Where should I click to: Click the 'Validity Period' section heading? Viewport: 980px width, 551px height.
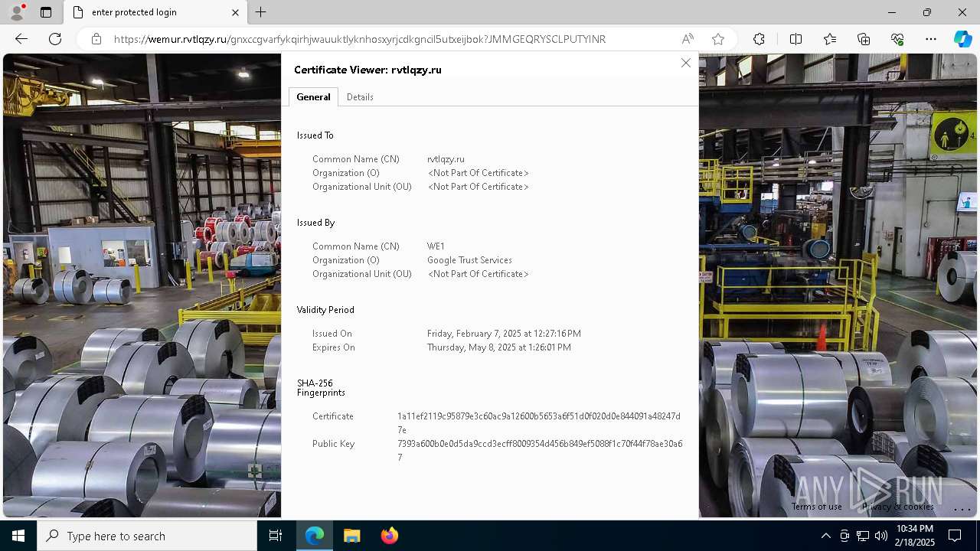click(325, 310)
